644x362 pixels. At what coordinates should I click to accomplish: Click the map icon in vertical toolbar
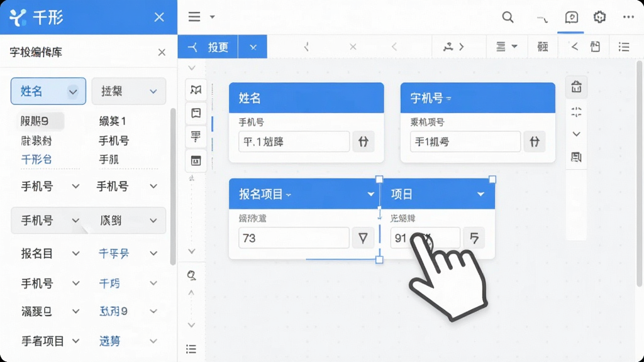(x=196, y=90)
